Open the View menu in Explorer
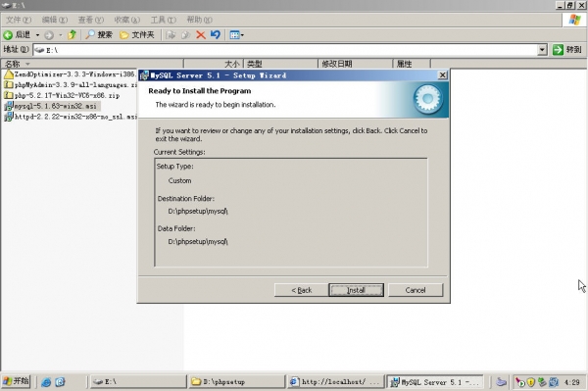Image resolution: width=588 pixels, height=391 pixels. [x=91, y=20]
